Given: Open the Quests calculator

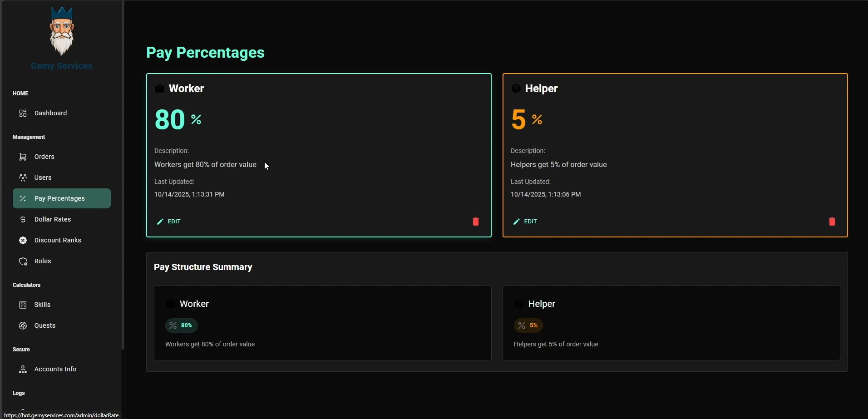Looking at the screenshot, I should coord(62,325).
